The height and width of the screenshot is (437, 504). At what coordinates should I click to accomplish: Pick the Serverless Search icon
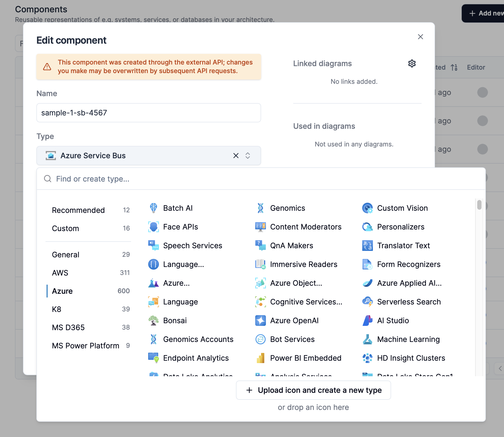368,302
